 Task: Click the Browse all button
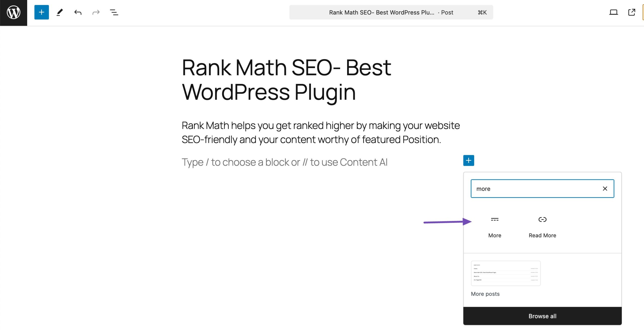pyautogui.click(x=542, y=316)
